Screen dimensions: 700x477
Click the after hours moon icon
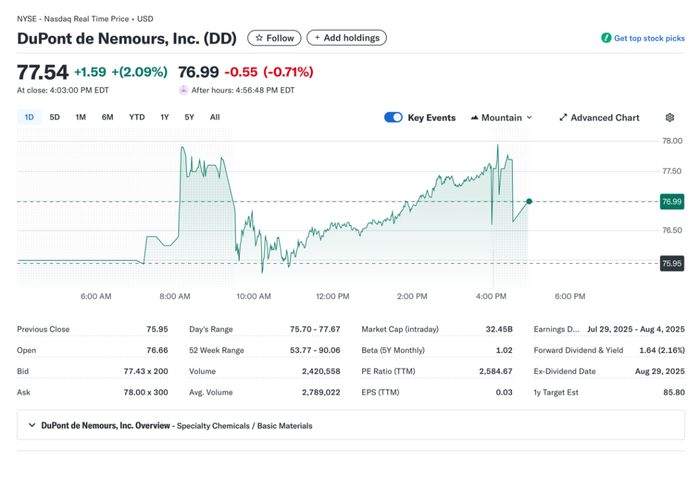(x=183, y=90)
